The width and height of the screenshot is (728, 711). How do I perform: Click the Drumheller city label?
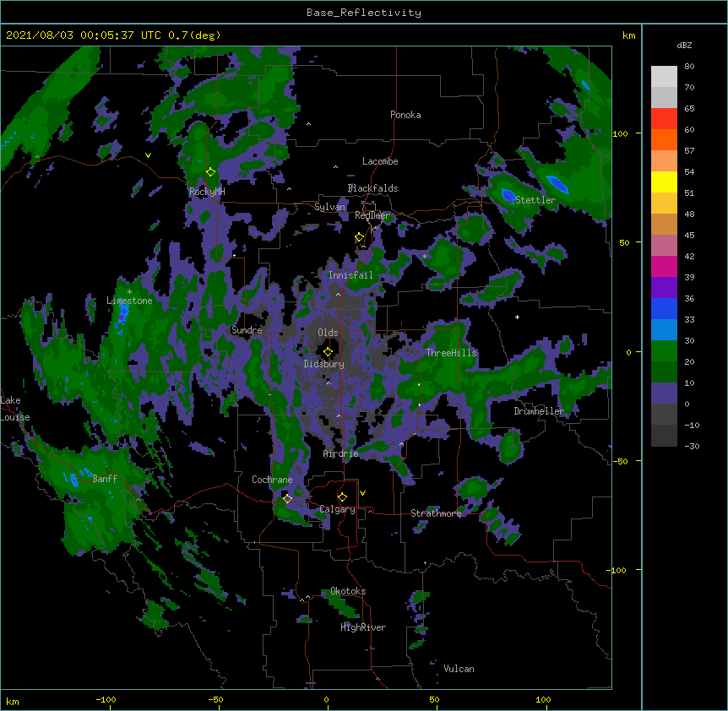tap(539, 411)
